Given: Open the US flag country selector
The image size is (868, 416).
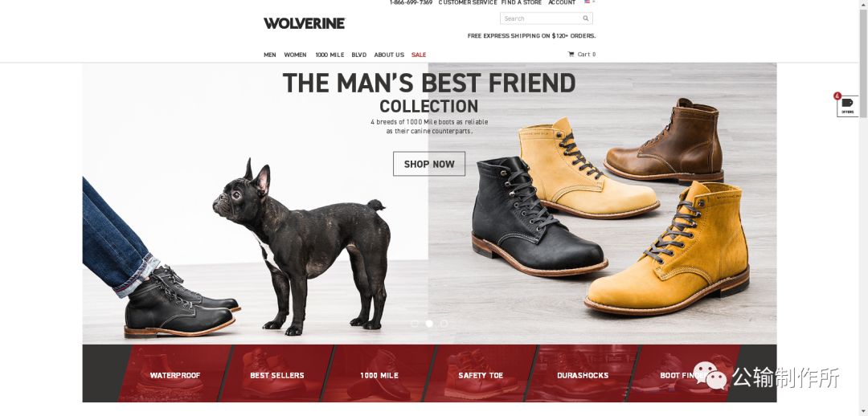Looking at the screenshot, I should click(x=589, y=2).
